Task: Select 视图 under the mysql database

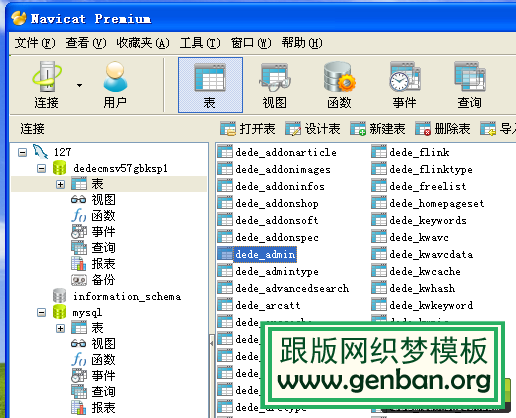Action: coord(93,344)
